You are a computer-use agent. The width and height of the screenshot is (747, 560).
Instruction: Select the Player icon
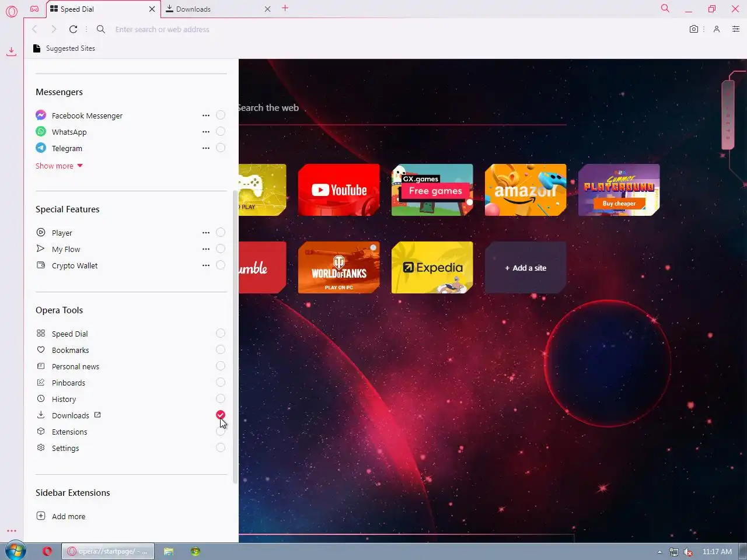(41, 232)
